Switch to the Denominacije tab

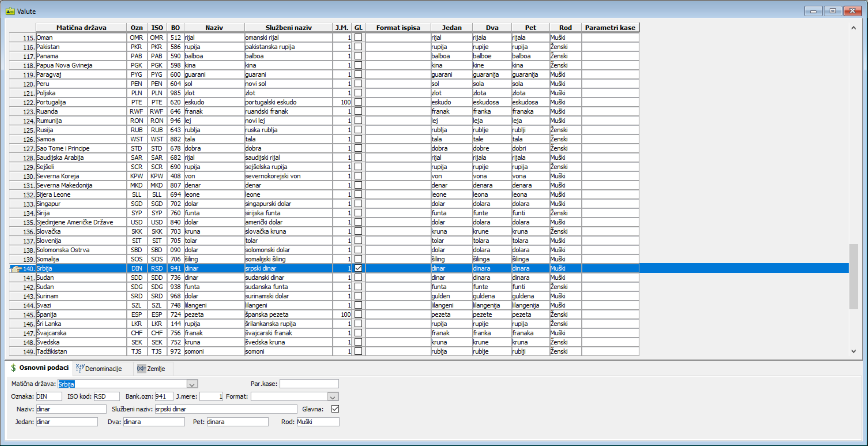(x=102, y=368)
